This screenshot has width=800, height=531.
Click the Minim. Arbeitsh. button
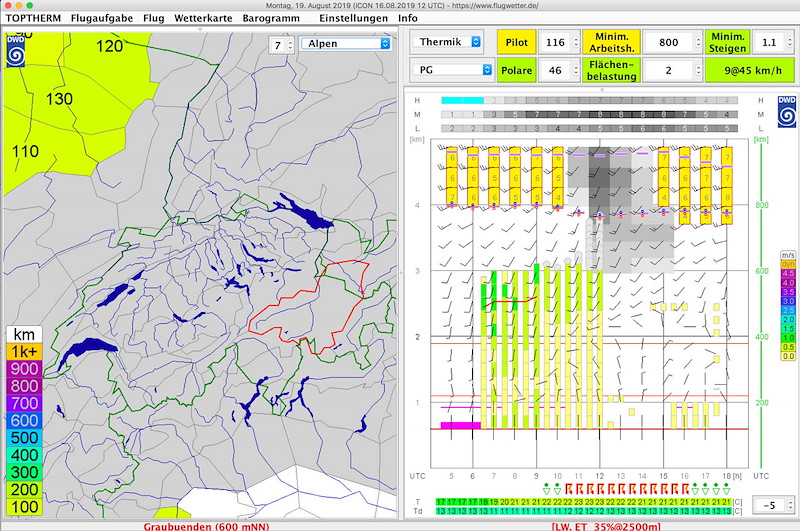(611, 42)
